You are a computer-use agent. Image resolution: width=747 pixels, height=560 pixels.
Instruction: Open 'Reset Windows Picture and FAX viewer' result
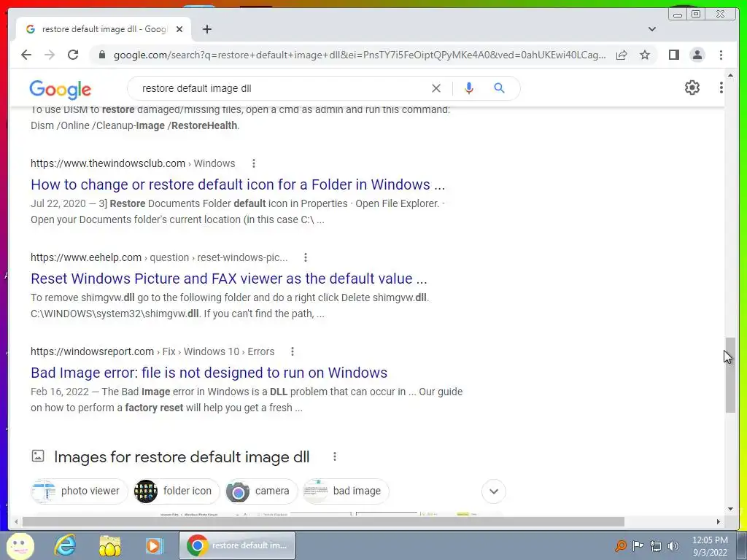(x=228, y=278)
